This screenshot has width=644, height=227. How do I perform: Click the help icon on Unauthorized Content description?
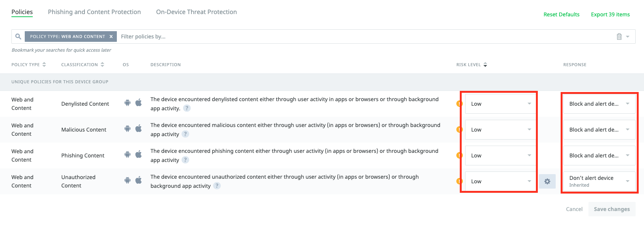(x=217, y=186)
